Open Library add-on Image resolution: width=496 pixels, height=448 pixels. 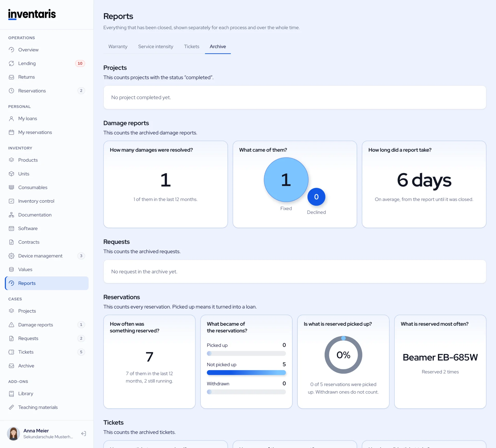coord(47,394)
